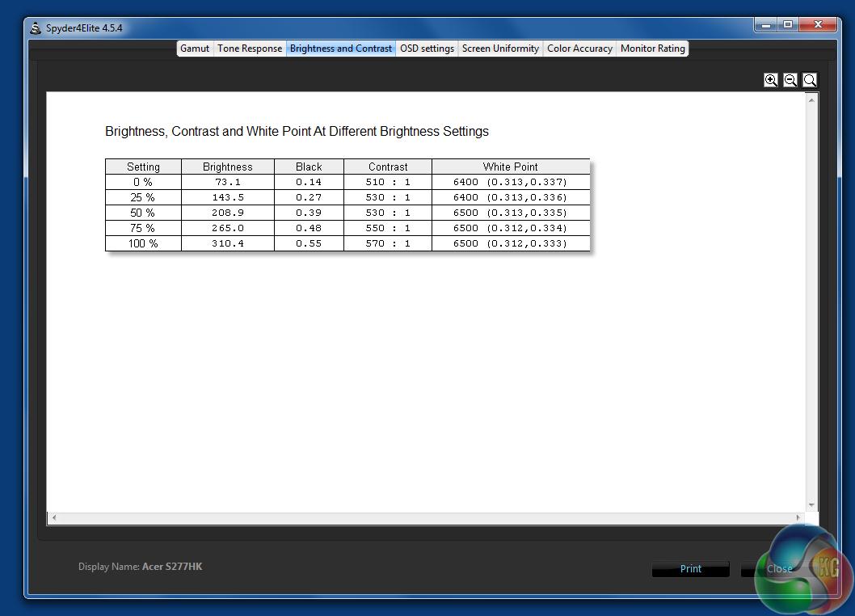
Task: Click the White Point column header
Action: (x=511, y=167)
